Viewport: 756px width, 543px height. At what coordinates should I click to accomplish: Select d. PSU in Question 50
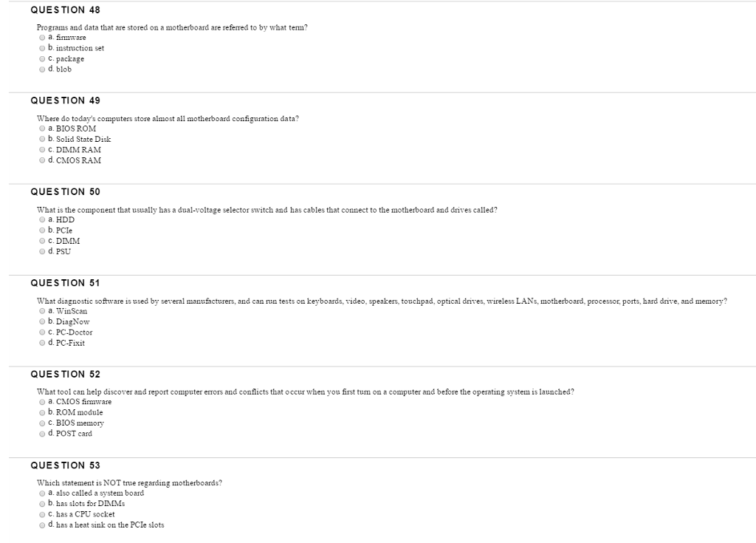[x=43, y=252]
